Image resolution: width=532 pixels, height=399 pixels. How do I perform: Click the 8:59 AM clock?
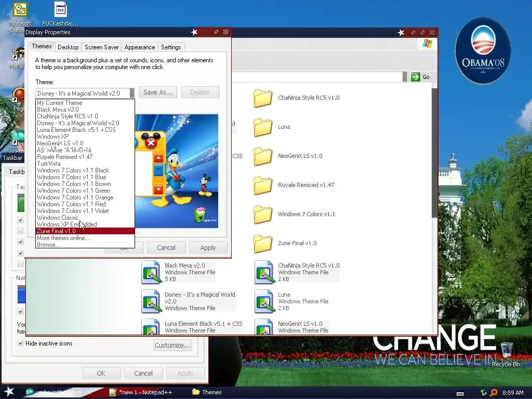[513, 393]
